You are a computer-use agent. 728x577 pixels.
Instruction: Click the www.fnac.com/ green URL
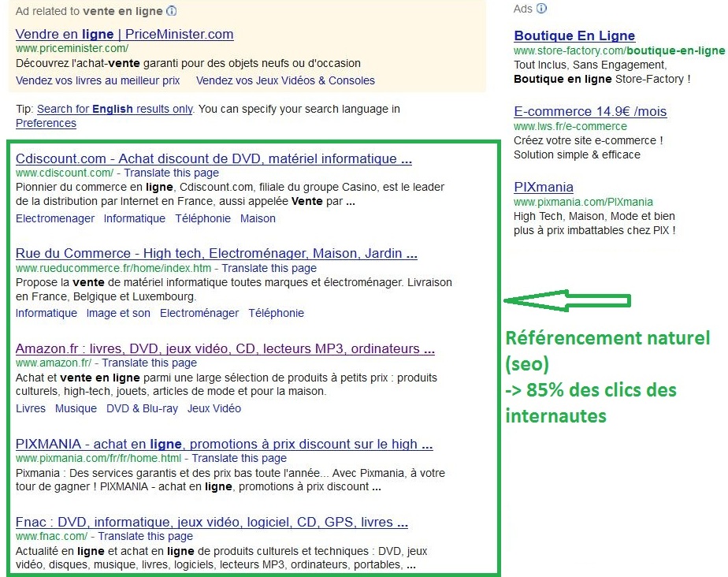[x=51, y=536]
